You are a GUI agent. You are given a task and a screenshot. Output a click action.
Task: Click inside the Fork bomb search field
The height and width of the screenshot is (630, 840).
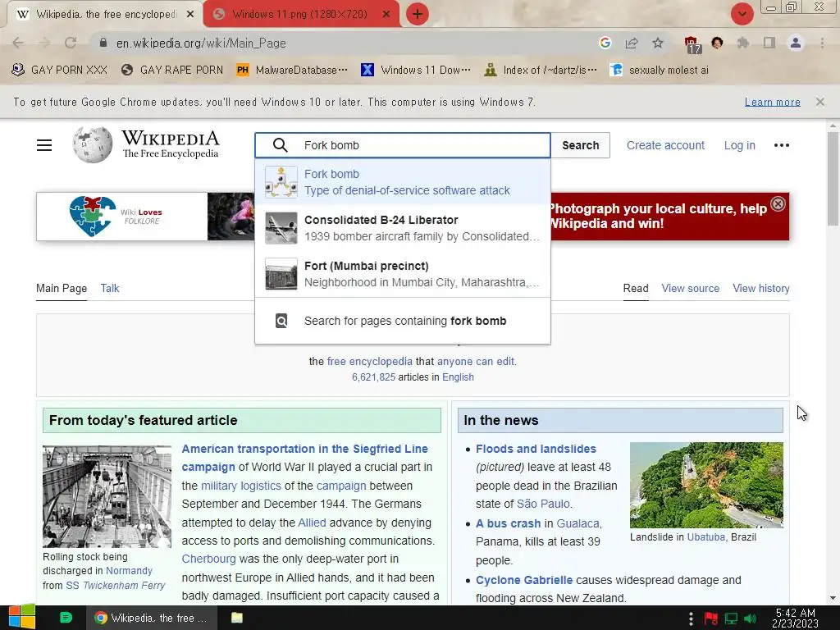pyautogui.click(x=402, y=145)
